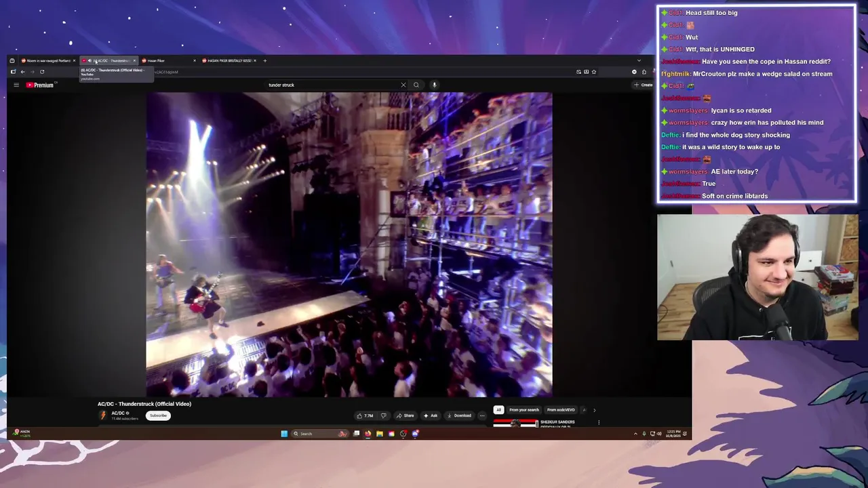Viewport: 868px width, 488px height.
Task: Select 'From your search' filter chip
Action: click(524, 409)
